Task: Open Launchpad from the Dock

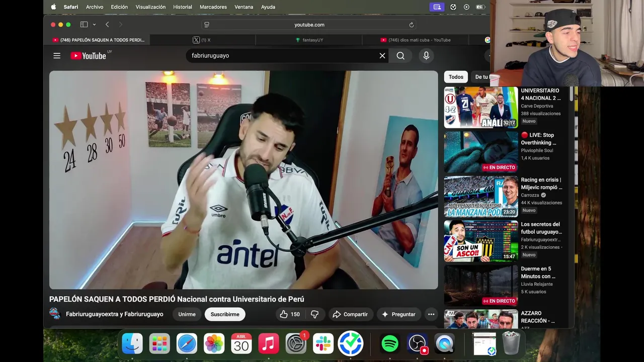Action: tap(159, 344)
